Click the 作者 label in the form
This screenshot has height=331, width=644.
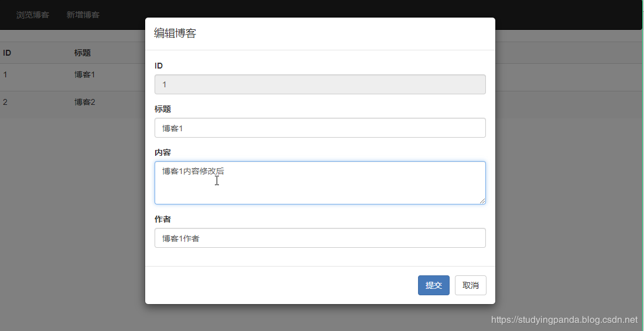pyautogui.click(x=163, y=219)
